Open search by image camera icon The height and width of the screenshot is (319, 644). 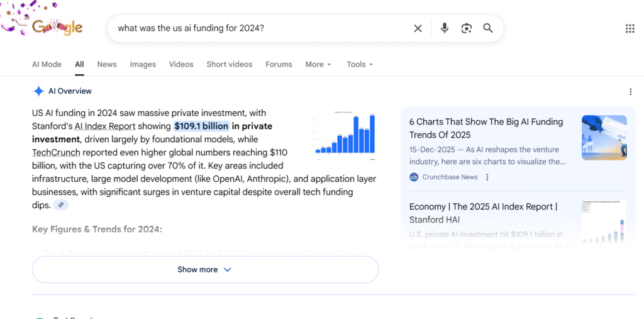click(x=466, y=28)
